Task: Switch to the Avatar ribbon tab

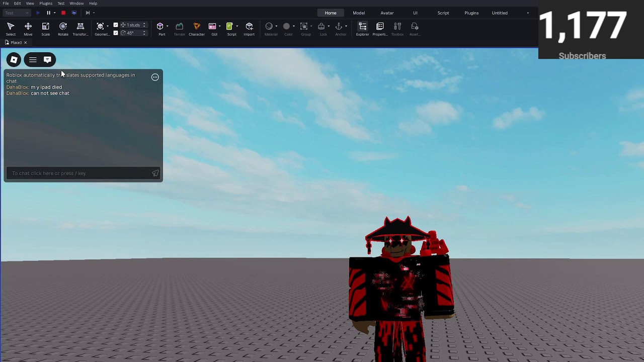Action: (x=387, y=13)
